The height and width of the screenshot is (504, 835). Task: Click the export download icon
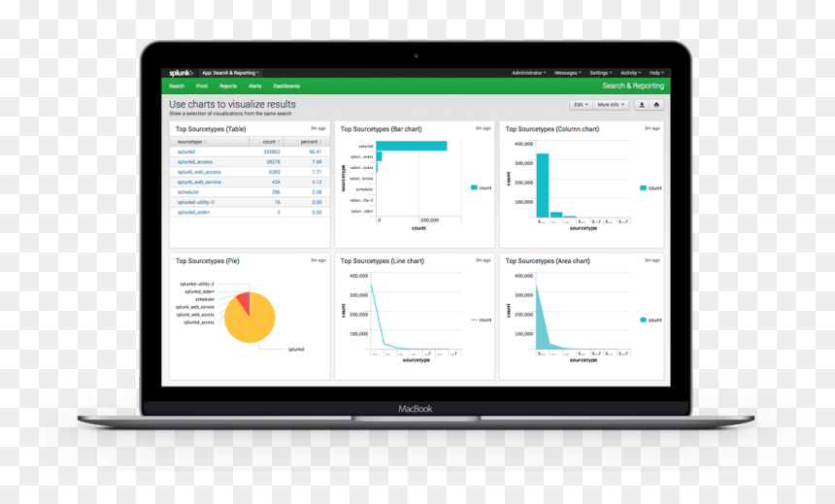point(642,105)
